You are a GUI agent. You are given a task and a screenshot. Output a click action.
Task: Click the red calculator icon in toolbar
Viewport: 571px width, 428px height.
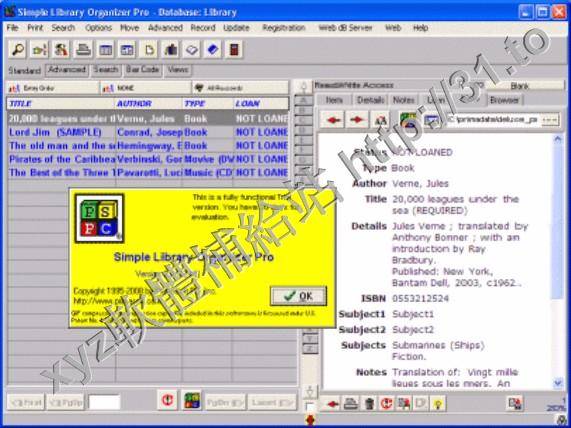point(234,50)
